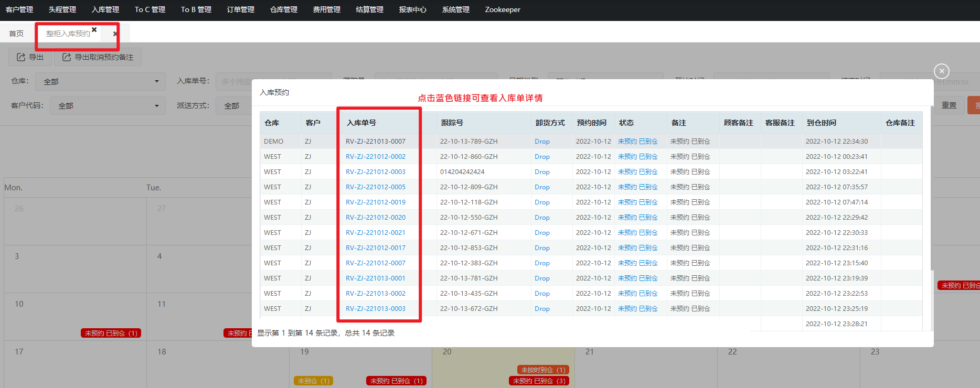Open inbound order RV-ZJ-221013-0002
Screen dimensions: 980x388
point(376,294)
